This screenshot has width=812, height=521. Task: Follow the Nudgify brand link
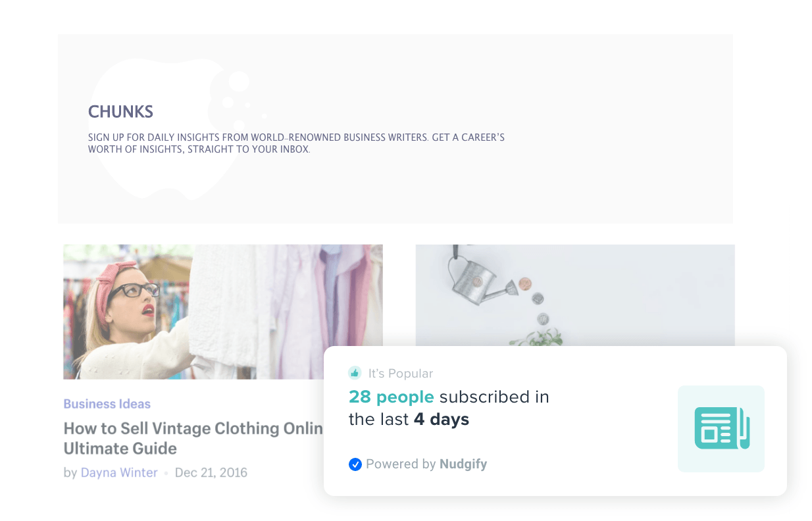[463, 464]
